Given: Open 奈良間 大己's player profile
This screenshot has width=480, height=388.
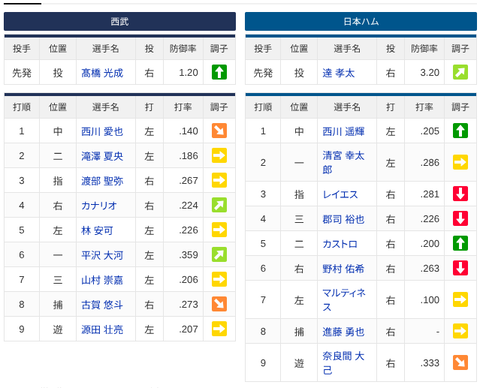Looking at the screenshot, I should pos(343,363).
